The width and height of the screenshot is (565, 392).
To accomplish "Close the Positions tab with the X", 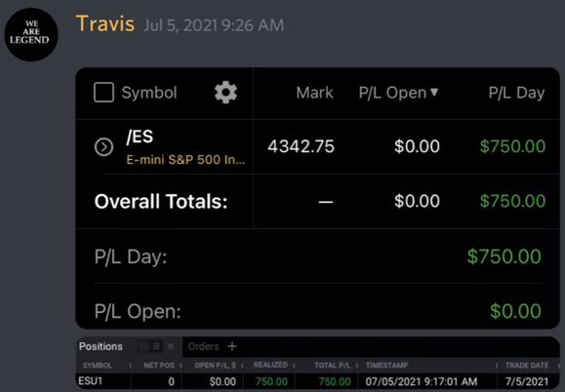I will (x=171, y=346).
